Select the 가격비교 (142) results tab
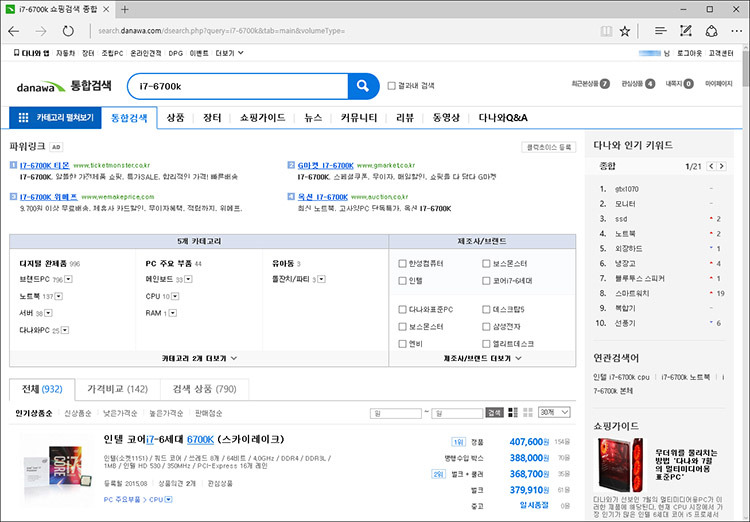Screen dimensions: 750x522 (118, 389)
